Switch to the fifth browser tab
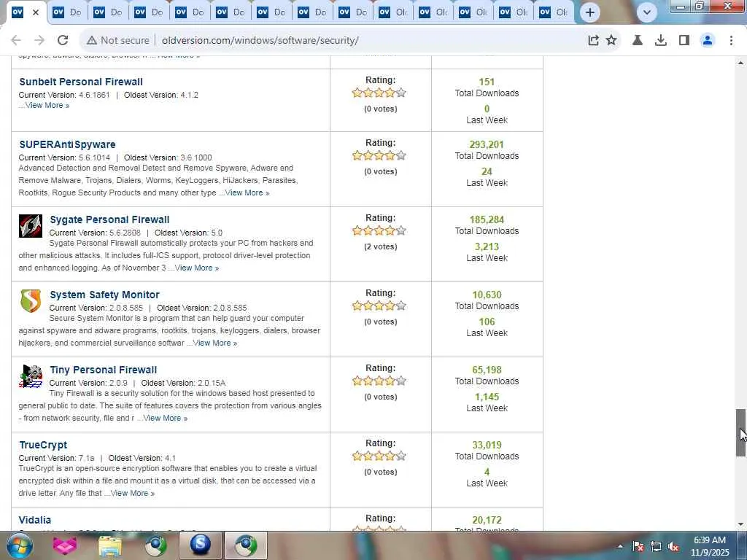The height and width of the screenshot is (560, 747). point(190,12)
